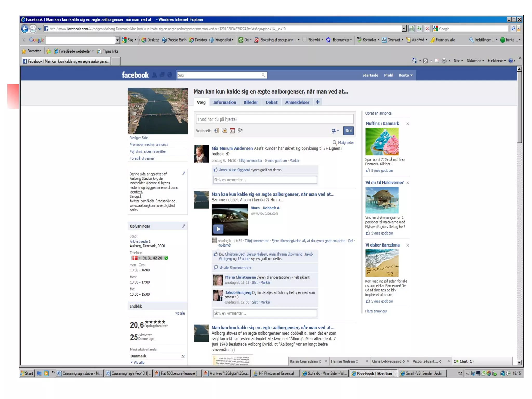Play the Niarn Dobbelt A video

click(218, 229)
